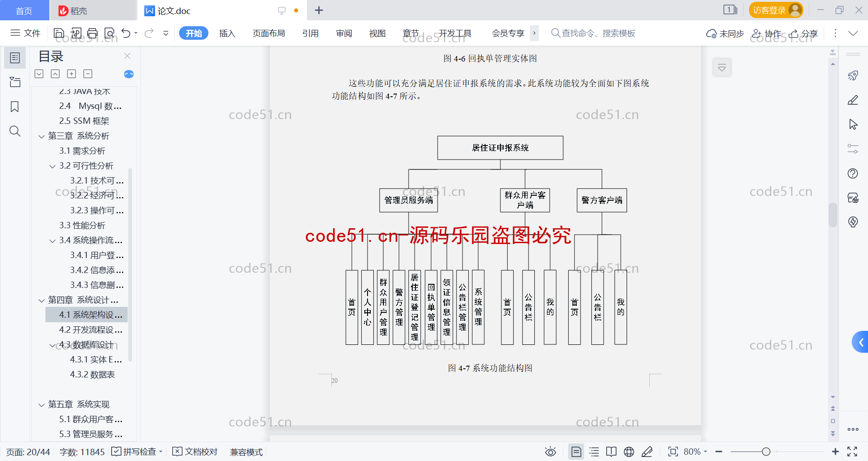Open the Help question-mark icon
The width and height of the screenshot is (868, 461).
[x=853, y=173]
